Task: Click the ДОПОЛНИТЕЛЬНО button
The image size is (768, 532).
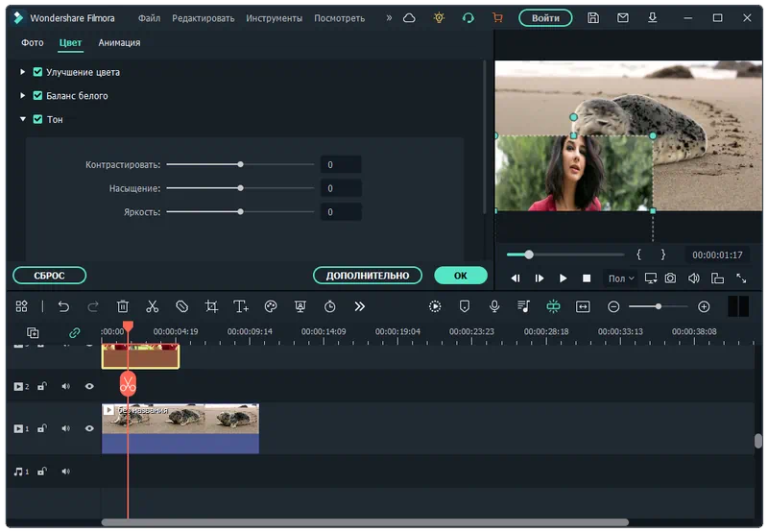Action: (367, 276)
